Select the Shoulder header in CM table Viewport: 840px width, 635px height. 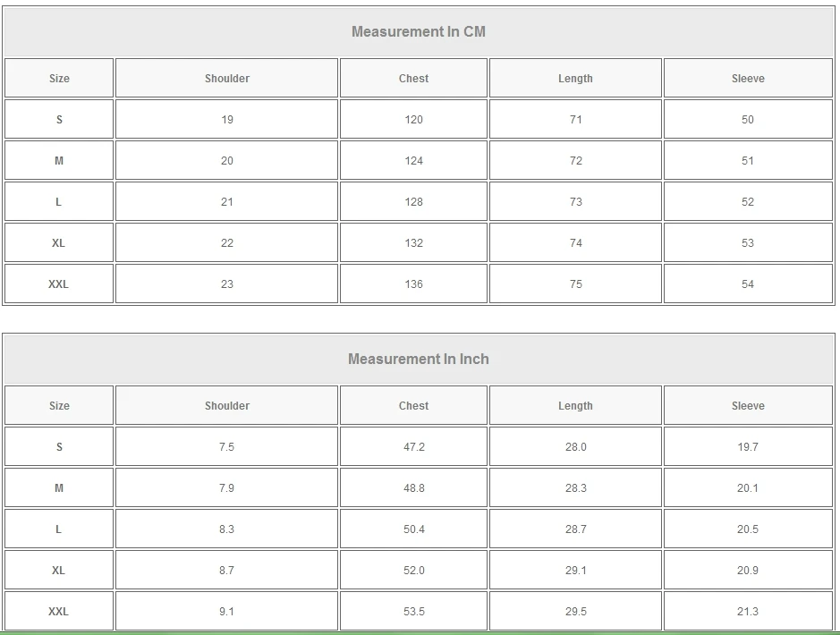(227, 79)
